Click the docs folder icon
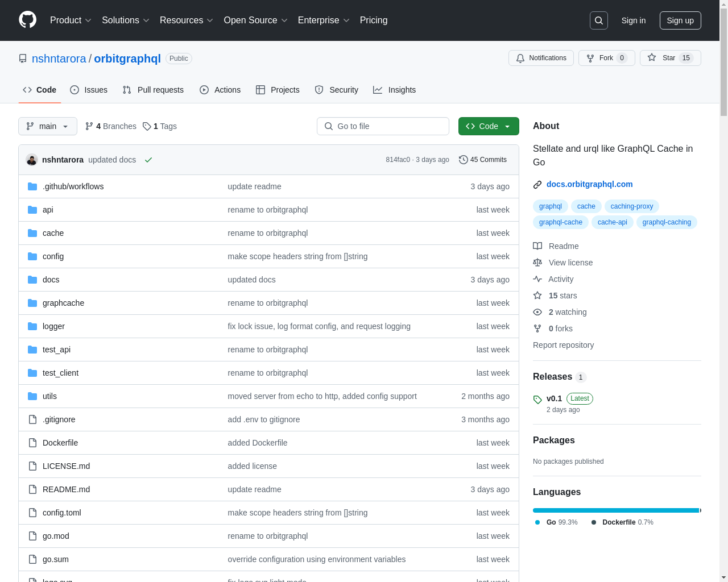728x582 pixels. (x=32, y=280)
